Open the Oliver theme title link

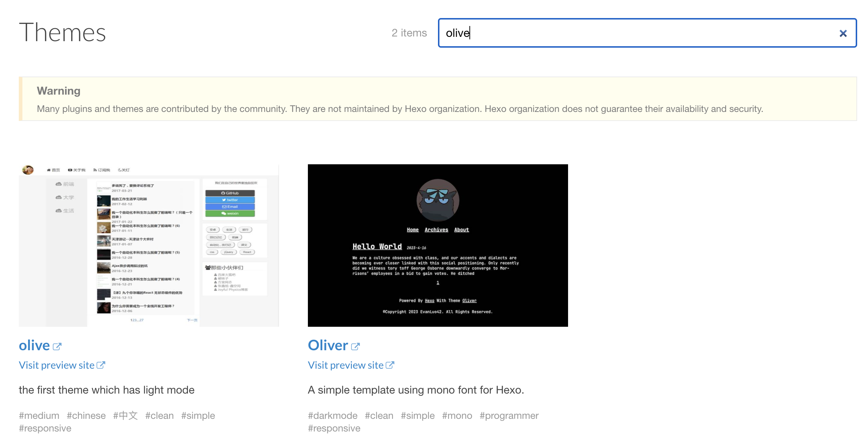pos(328,346)
